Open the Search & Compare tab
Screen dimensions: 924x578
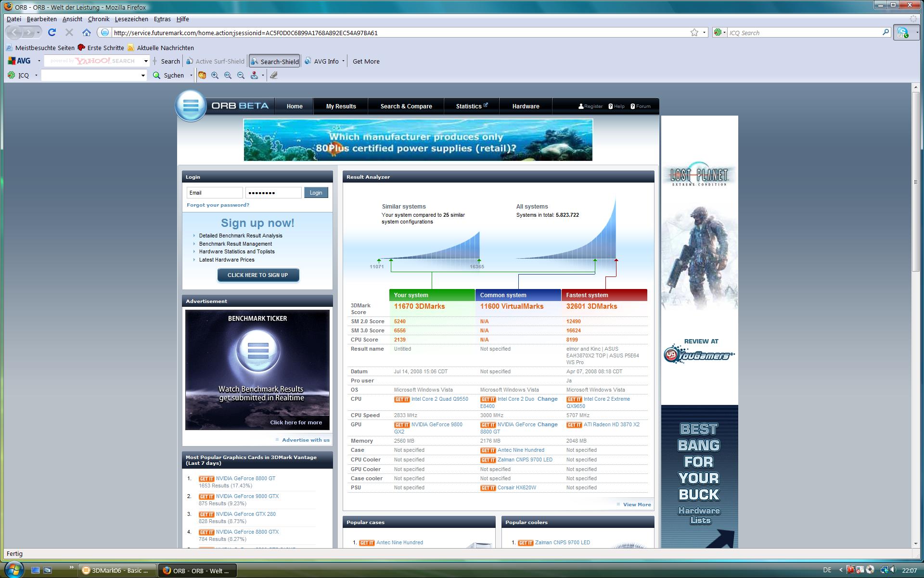[x=406, y=106]
